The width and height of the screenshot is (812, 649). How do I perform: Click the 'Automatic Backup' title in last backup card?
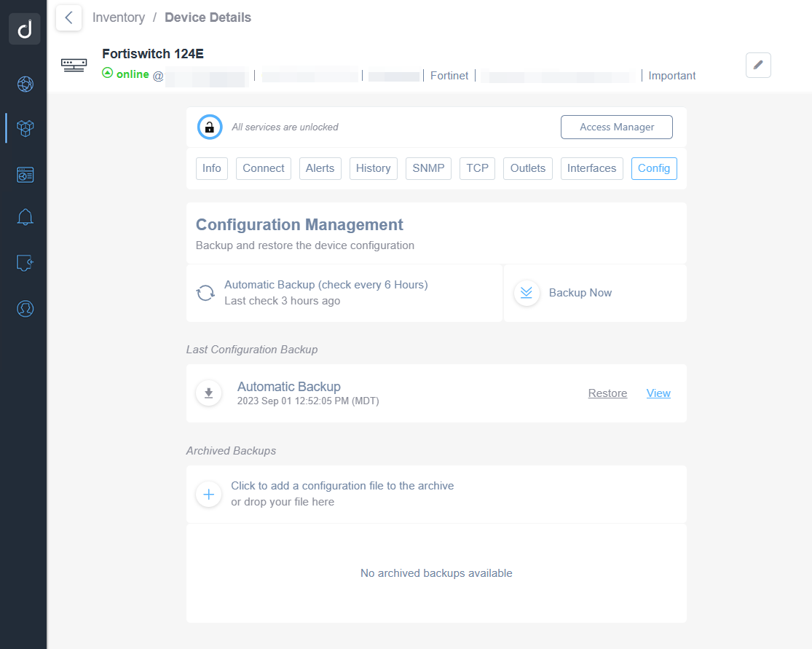tap(289, 386)
